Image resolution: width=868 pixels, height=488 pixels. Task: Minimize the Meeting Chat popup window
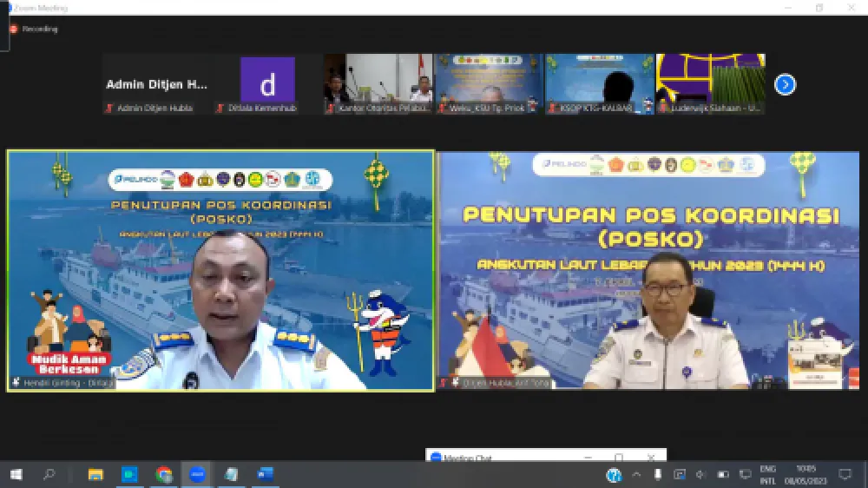pos(588,458)
